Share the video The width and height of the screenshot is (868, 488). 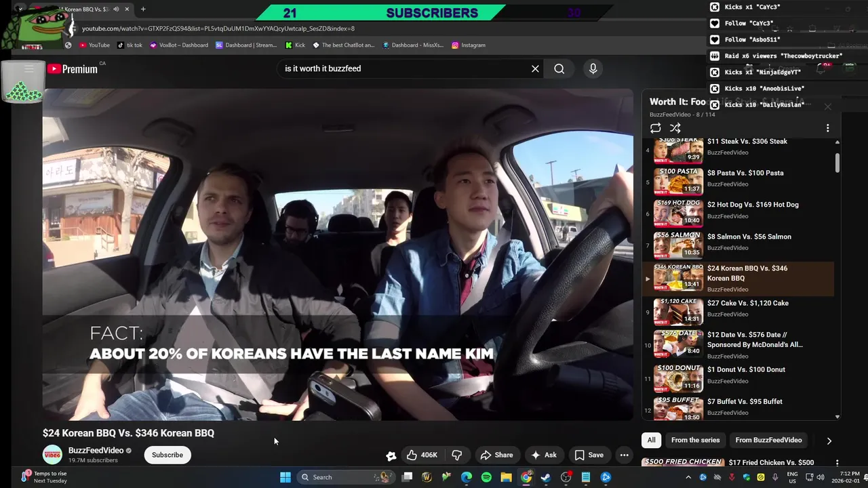click(x=496, y=455)
